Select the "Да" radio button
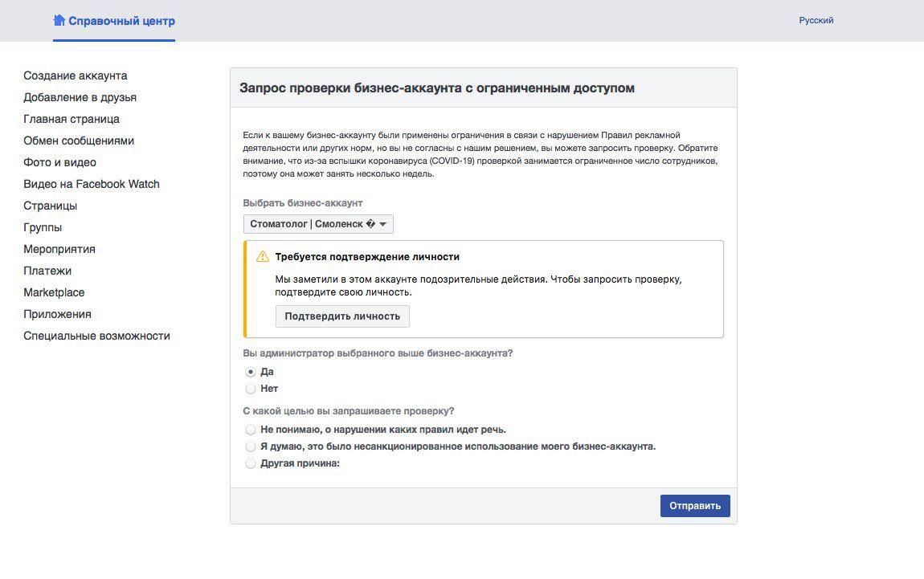 (x=251, y=372)
